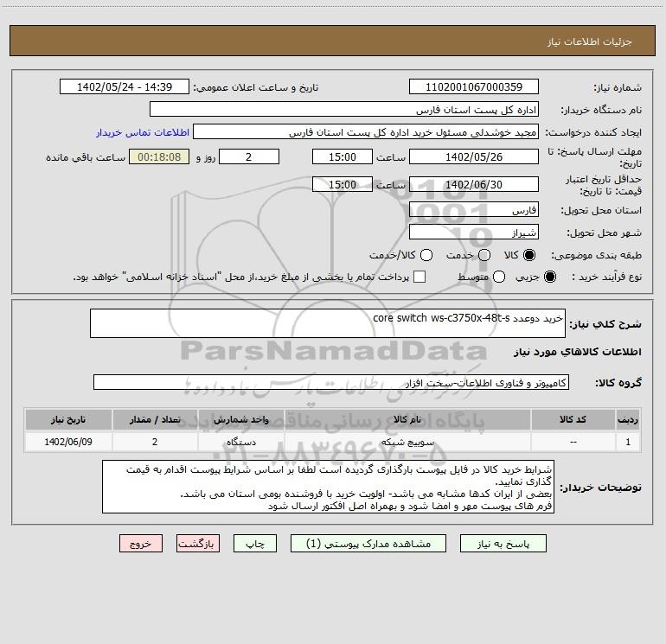
Task: Select the جزیی purchase type radio
Action: click(x=550, y=277)
